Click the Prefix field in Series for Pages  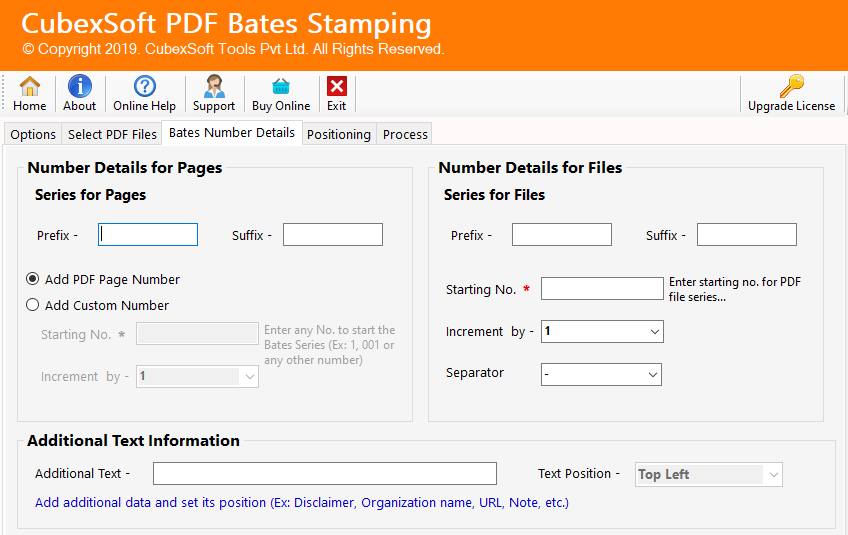tap(148, 235)
